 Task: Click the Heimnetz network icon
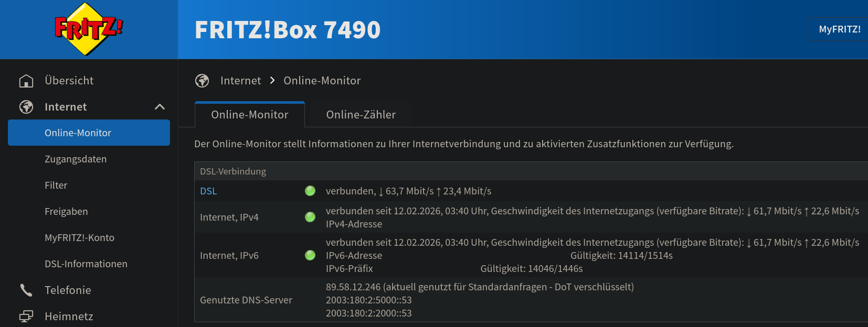(x=26, y=317)
